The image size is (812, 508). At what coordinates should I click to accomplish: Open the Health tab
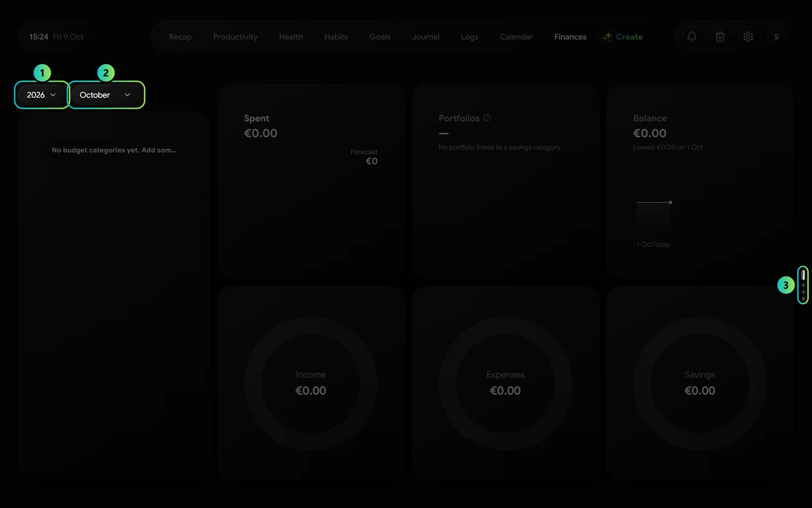click(x=291, y=37)
